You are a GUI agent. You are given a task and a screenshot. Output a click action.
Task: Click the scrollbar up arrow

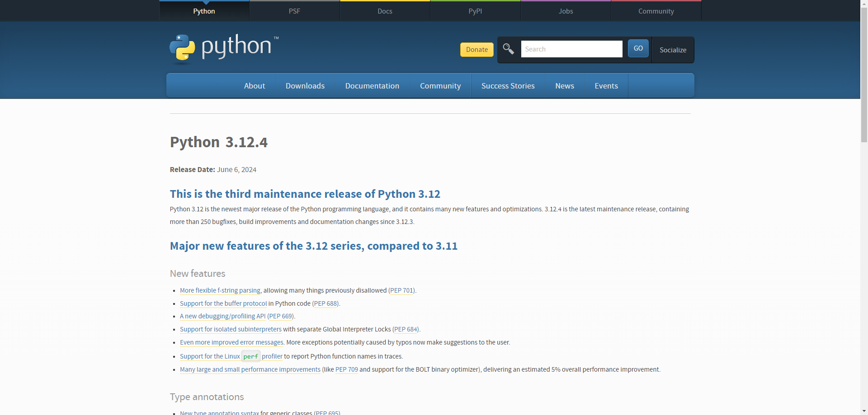pos(864,3)
